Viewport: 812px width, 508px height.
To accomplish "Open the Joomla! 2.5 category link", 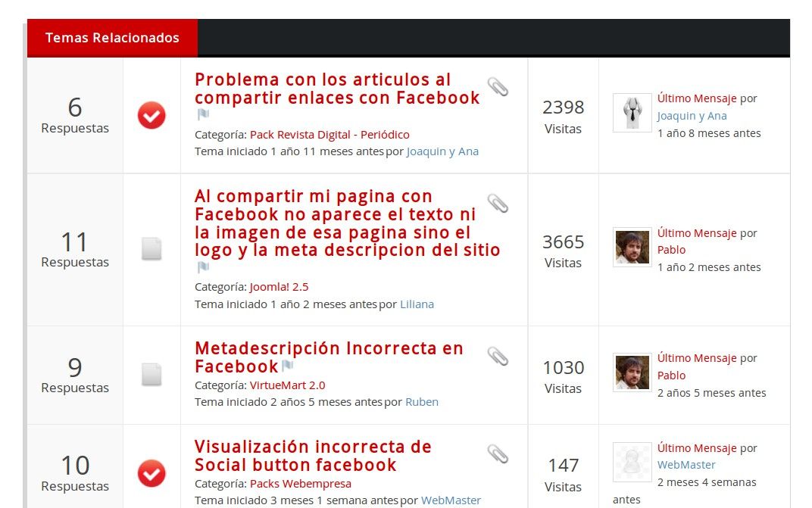I will coord(279,287).
